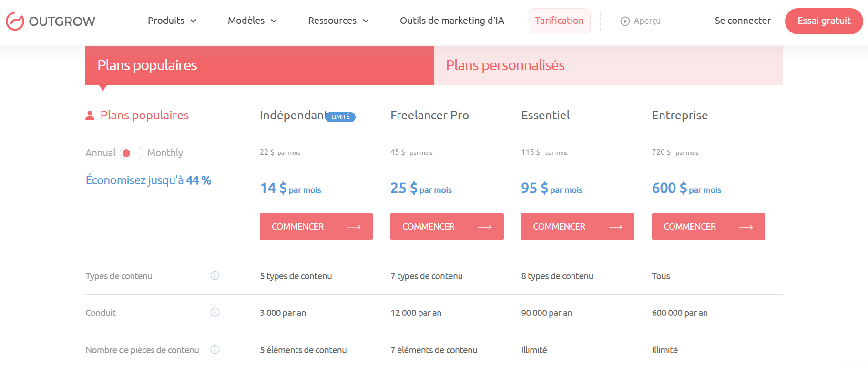The image size is (868, 368).
Task: Click the '5 types de contenu' cell
Action: click(296, 276)
